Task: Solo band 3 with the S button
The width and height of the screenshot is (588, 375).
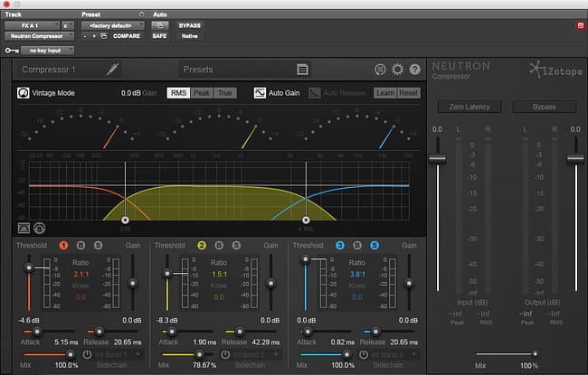Action: click(x=375, y=246)
